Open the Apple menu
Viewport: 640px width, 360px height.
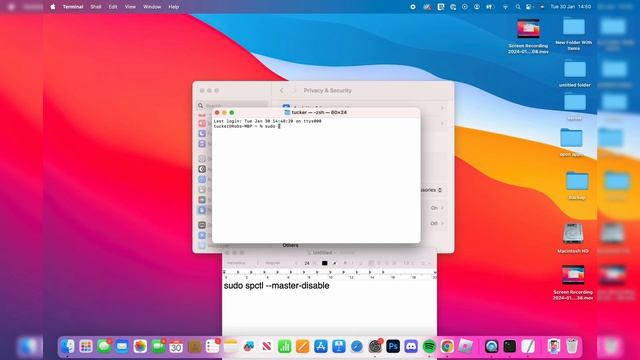pyautogui.click(x=53, y=7)
